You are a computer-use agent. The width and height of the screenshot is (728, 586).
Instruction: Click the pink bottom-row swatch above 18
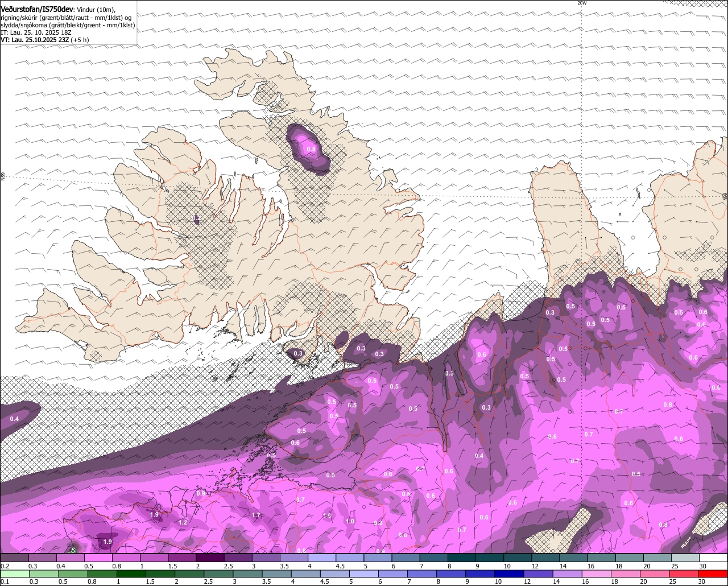point(626,573)
